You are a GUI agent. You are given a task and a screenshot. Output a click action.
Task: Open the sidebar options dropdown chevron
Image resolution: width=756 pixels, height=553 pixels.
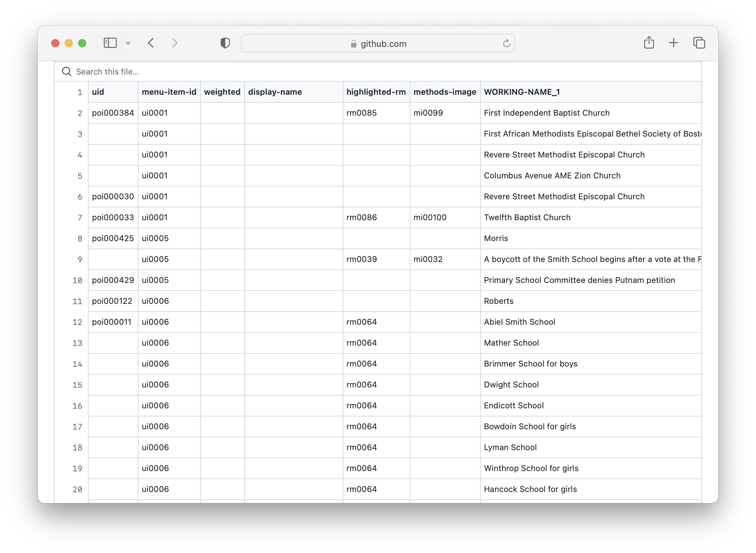coord(128,43)
